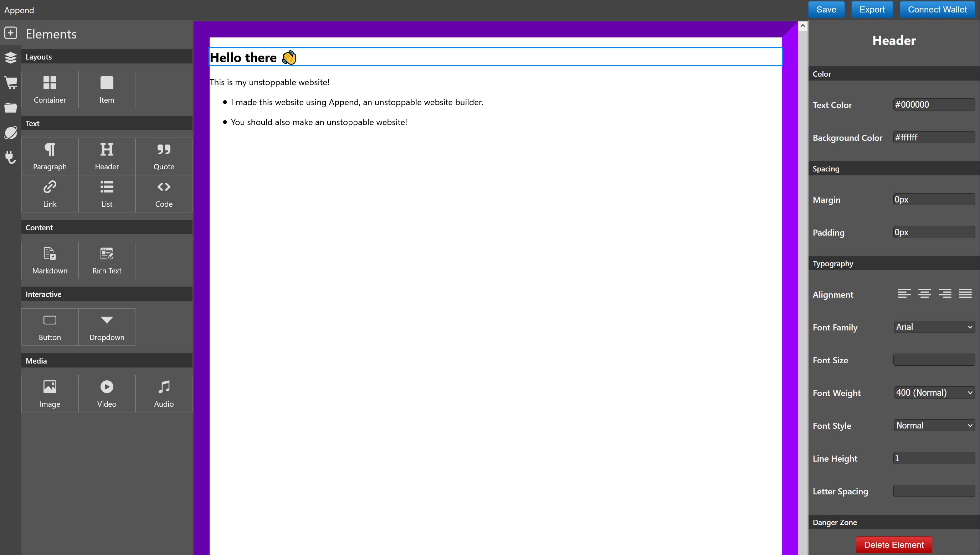Click the Save button
The width and height of the screenshot is (980, 555).
(826, 10)
